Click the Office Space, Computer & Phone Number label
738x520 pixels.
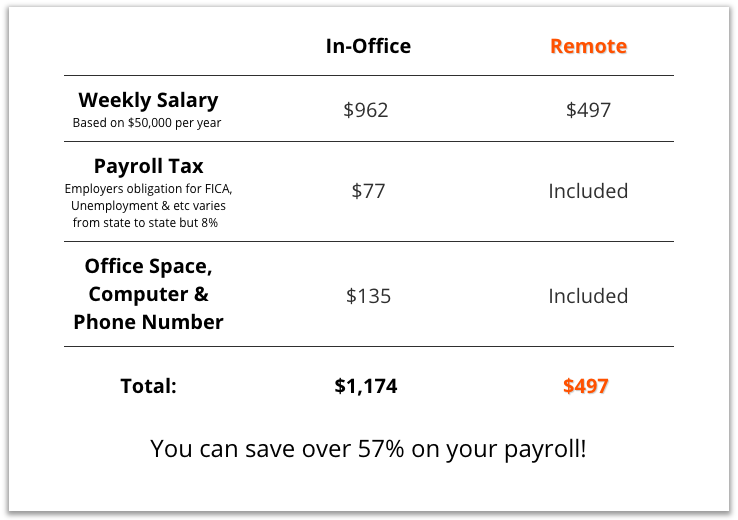(148, 294)
